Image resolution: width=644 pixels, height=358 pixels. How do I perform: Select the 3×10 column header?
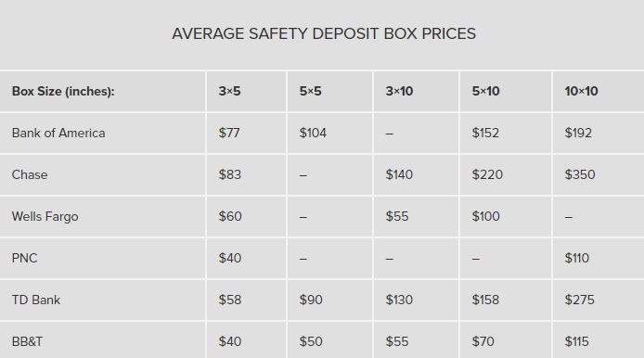[399, 91]
